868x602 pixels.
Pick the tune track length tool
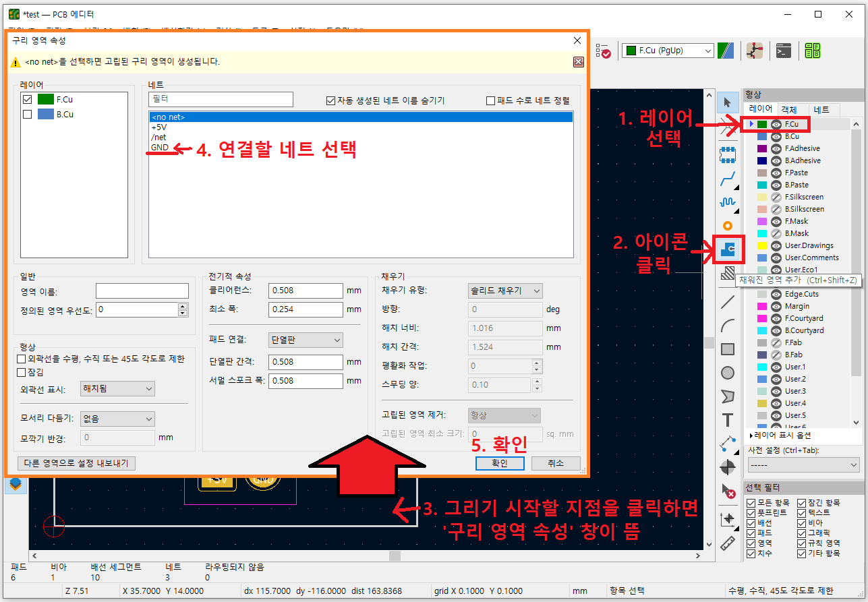click(727, 202)
